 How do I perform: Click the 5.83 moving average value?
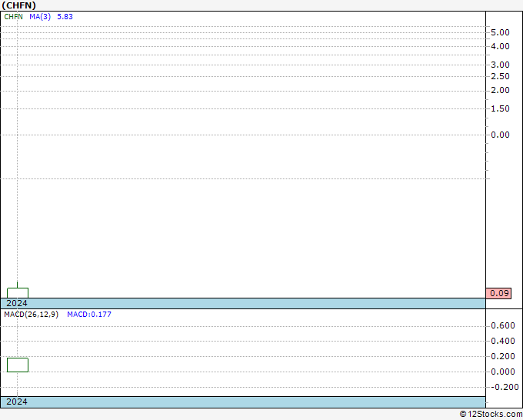point(65,17)
